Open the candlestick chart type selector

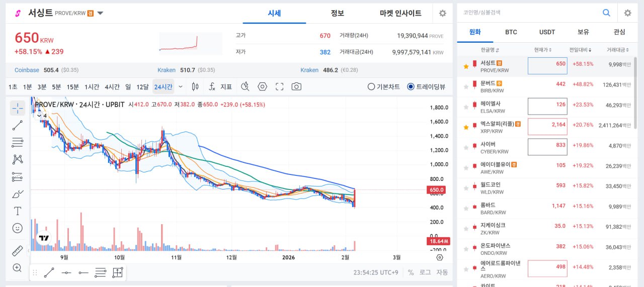tap(195, 86)
